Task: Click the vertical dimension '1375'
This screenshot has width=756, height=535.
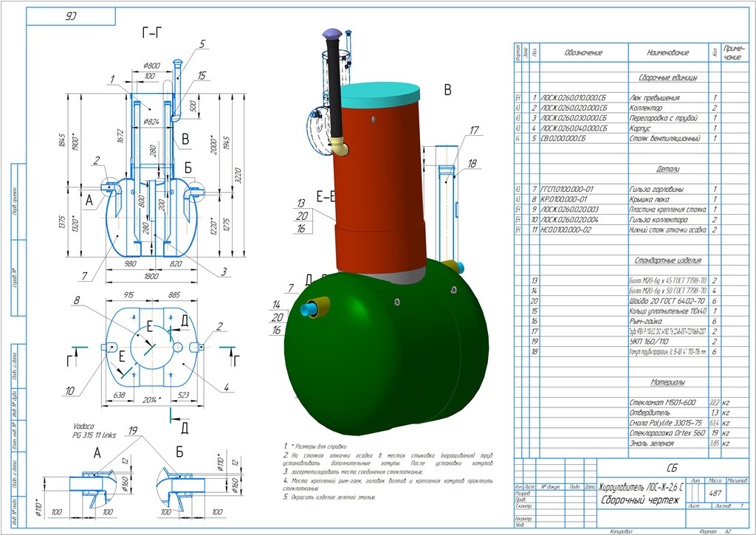Action: click(x=62, y=222)
